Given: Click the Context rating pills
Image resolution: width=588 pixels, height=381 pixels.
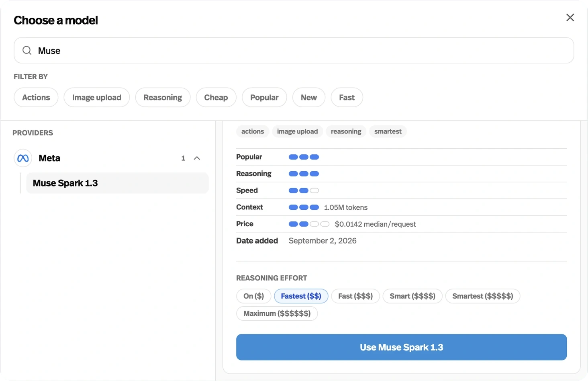Looking at the screenshot, I should tap(304, 207).
